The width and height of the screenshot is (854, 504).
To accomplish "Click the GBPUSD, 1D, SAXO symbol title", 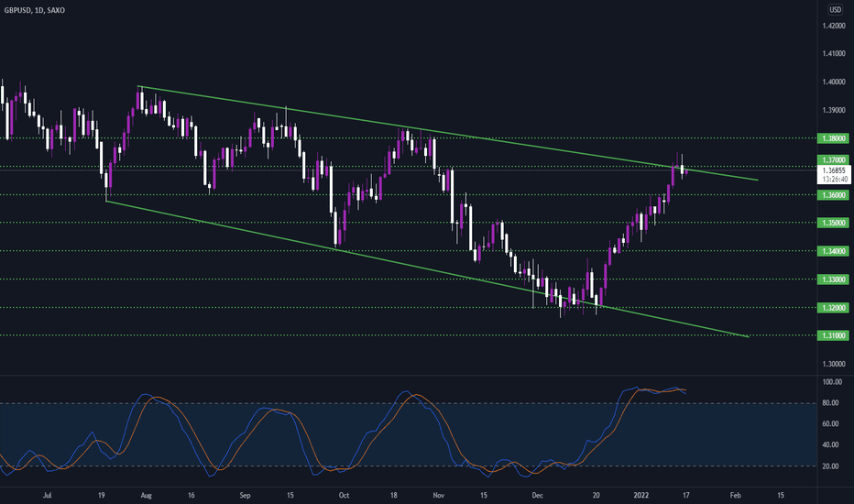I will point(34,10).
